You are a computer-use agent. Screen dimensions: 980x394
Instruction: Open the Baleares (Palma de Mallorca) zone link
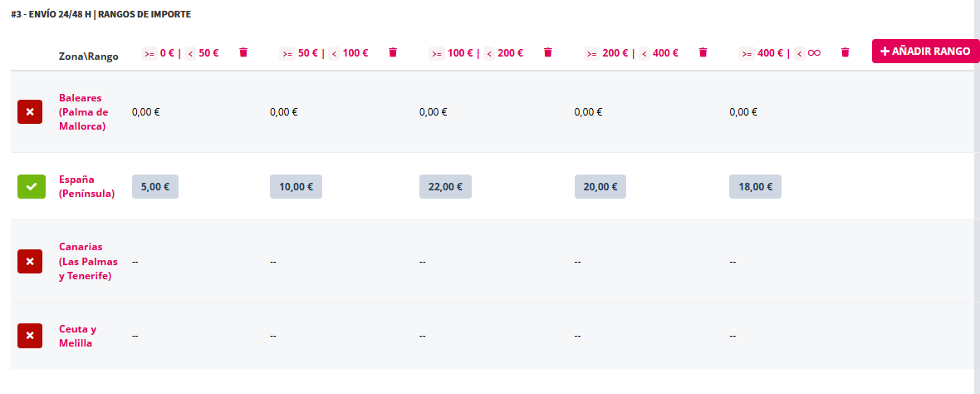(83, 112)
